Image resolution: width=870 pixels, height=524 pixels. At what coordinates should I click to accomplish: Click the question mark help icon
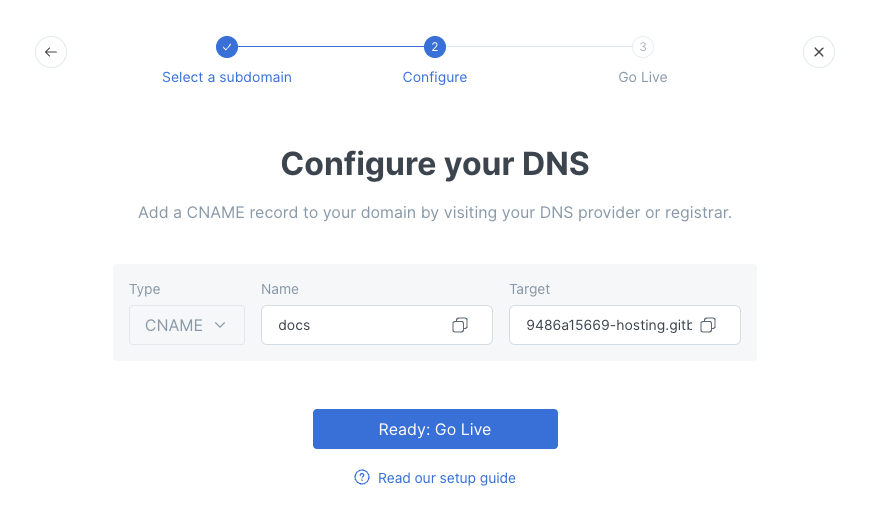(362, 478)
